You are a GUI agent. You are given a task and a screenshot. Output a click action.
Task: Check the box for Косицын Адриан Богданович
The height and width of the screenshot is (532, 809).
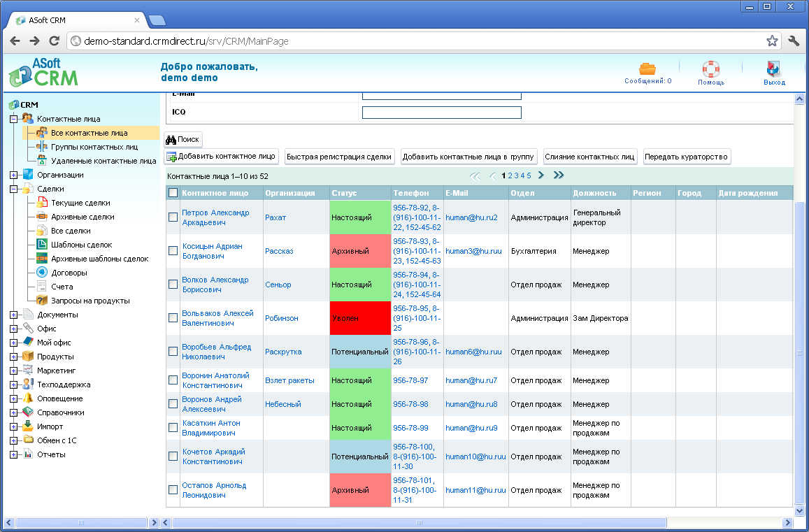pos(173,251)
